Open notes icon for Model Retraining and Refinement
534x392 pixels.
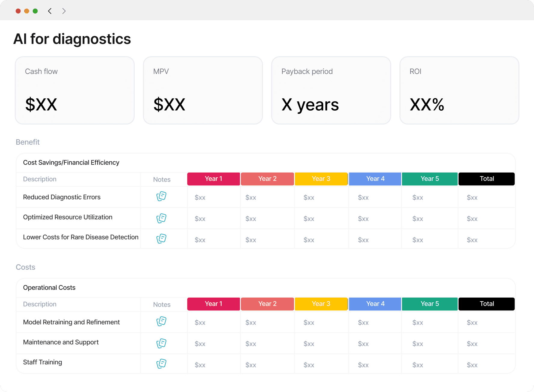click(161, 321)
